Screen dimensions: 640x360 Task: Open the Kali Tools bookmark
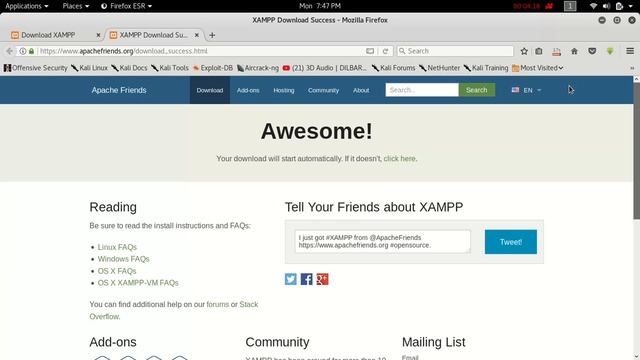[170, 68]
